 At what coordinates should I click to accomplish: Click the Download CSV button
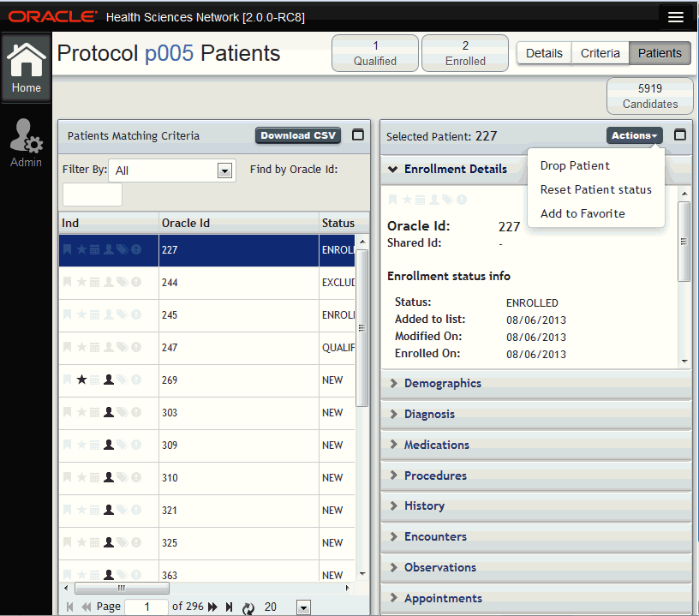[x=298, y=135]
